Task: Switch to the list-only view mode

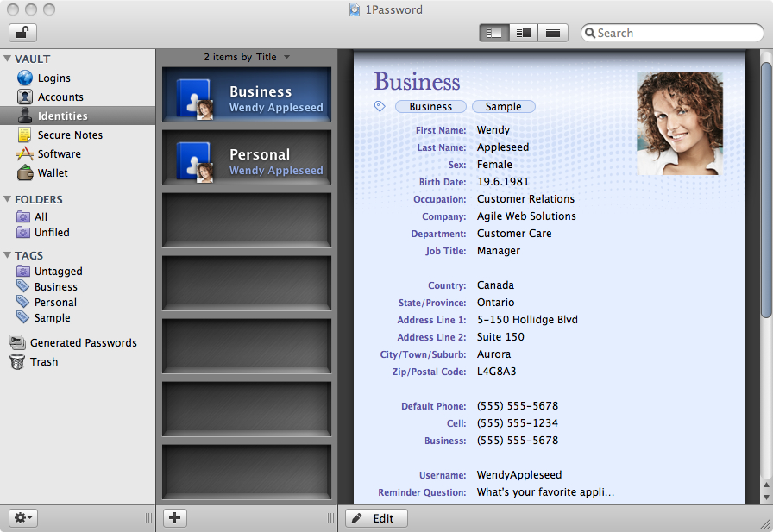Action: 493,32
